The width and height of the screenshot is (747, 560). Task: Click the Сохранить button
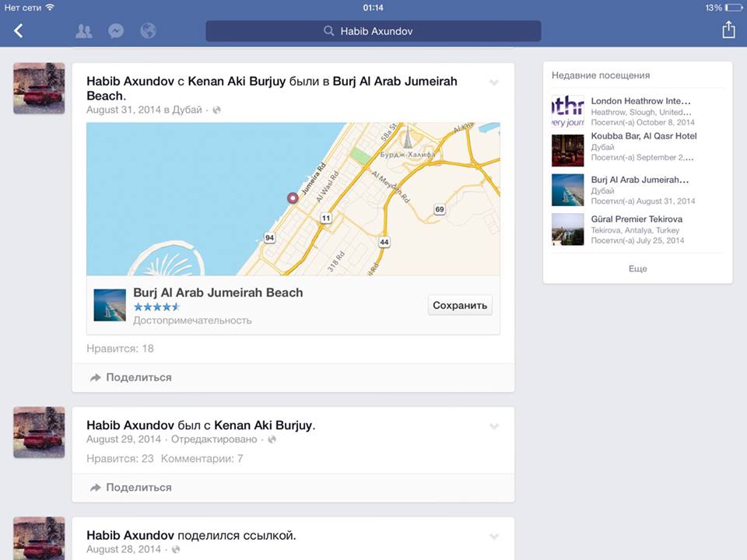click(x=460, y=305)
